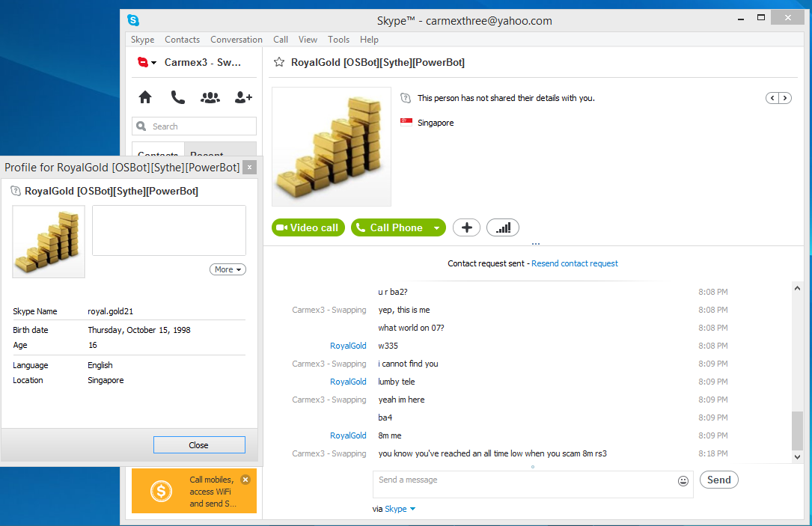The height and width of the screenshot is (526, 812).
Task: Open the Contacts menu
Action: click(x=183, y=40)
